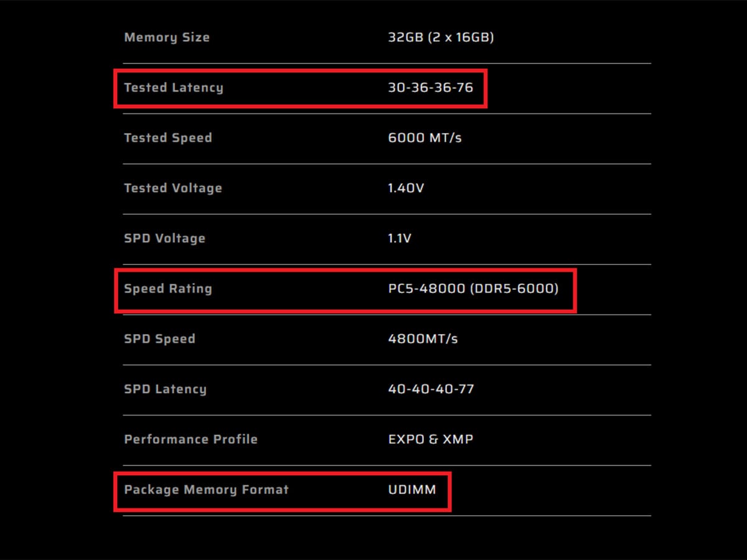The width and height of the screenshot is (747, 560).
Task: Select the 6000 MT/s value
Action: [x=425, y=138]
